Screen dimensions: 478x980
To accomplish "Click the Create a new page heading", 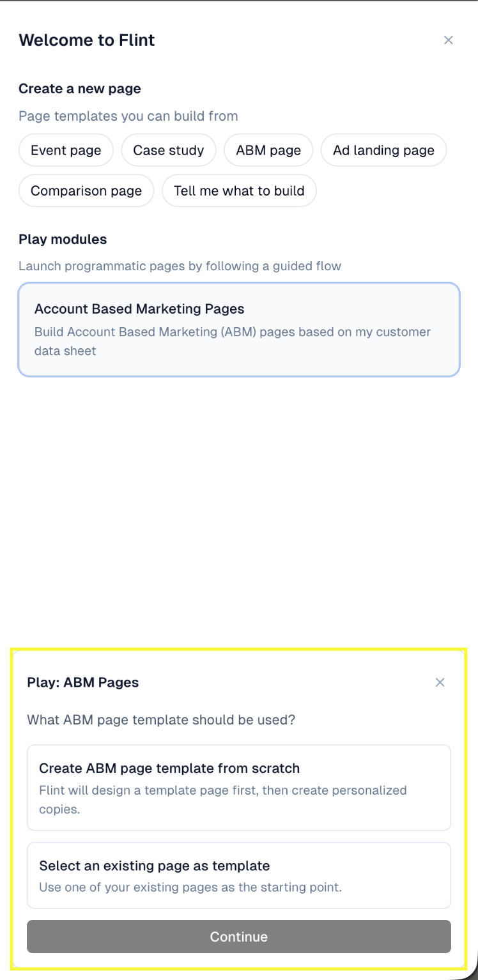I will [x=80, y=89].
